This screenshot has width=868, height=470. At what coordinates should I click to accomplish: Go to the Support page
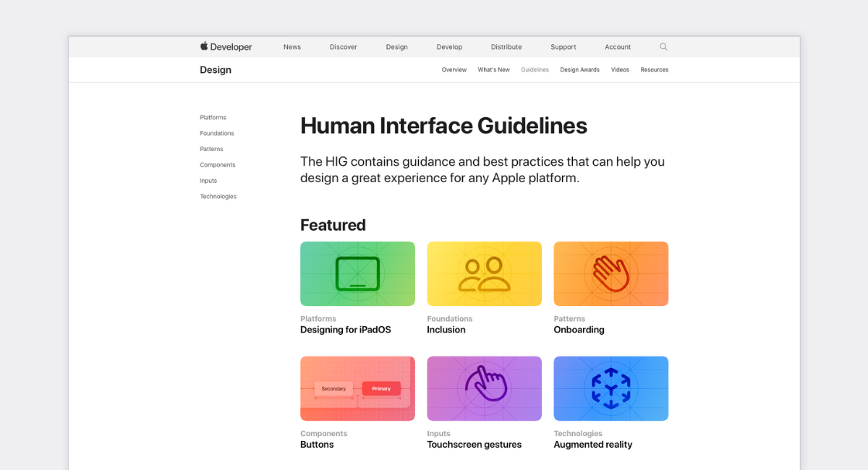point(563,47)
